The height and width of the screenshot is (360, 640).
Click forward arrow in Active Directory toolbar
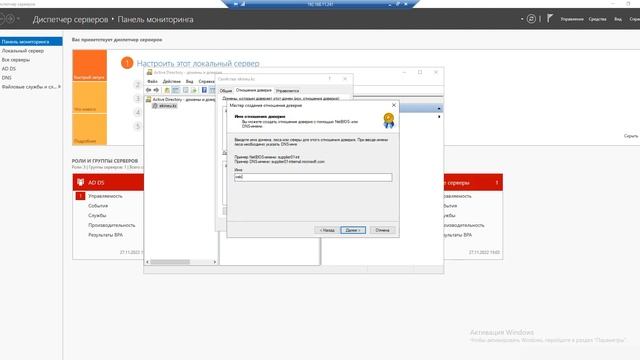pyautogui.click(x=156, y=90)
